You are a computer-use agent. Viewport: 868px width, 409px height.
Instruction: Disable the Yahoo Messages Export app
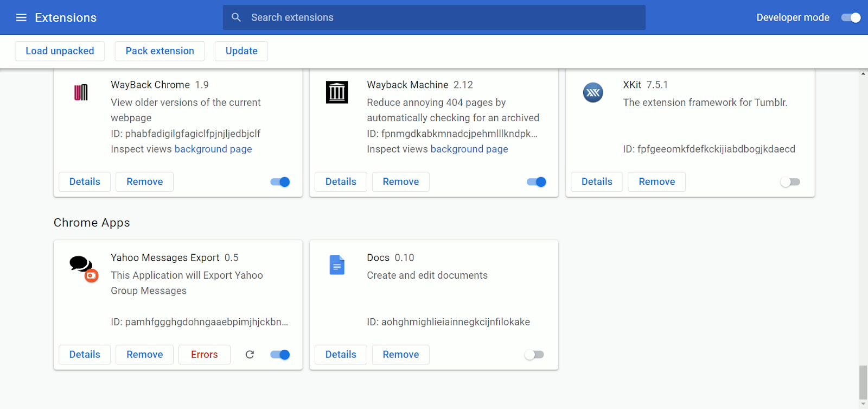click(280, 355)
